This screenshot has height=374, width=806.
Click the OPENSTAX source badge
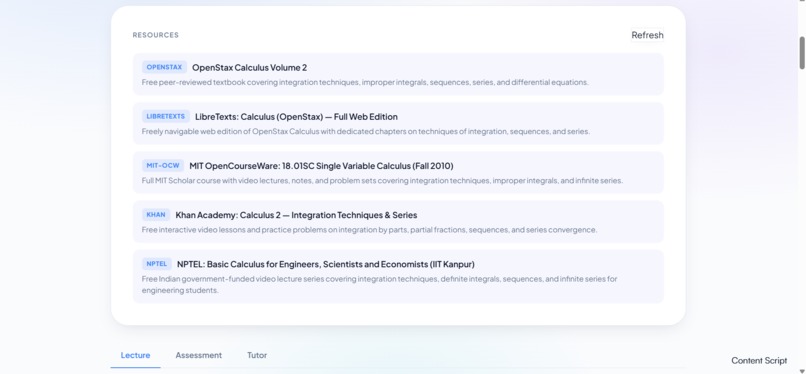point(164,67)
